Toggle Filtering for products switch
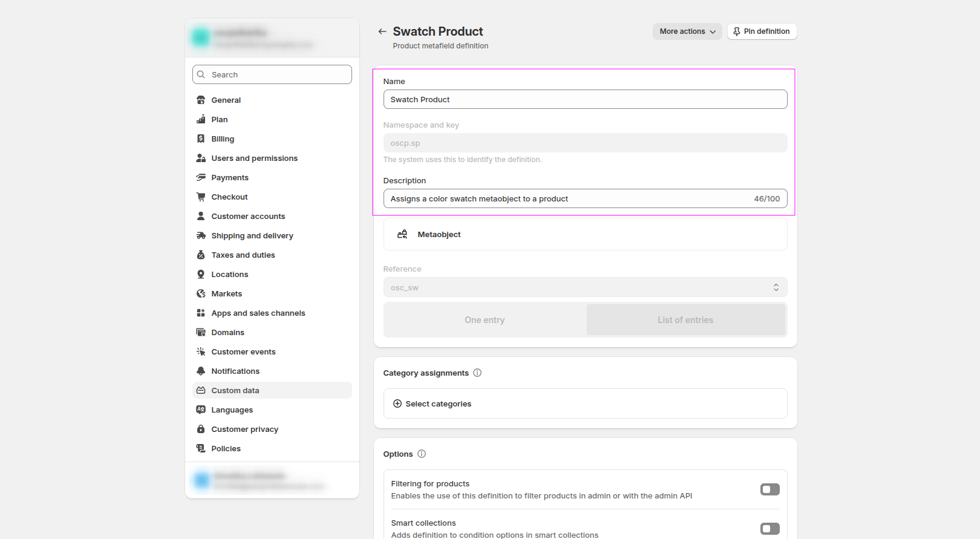The image size is (980, 539). pos(770,489)
